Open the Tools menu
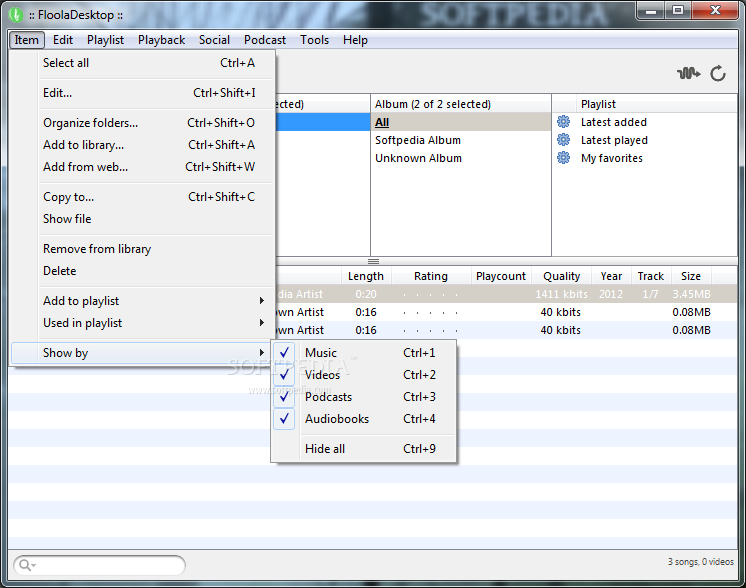The height and width of the screenshot is (588, 746). pos(314,40)
